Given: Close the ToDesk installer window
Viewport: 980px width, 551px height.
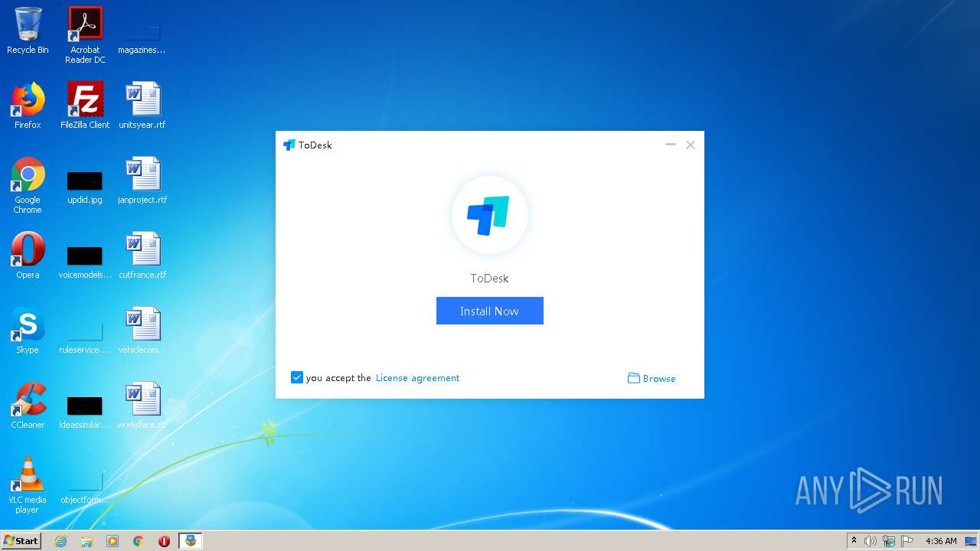Looking at the screenshot, I should tap(691, 145).
